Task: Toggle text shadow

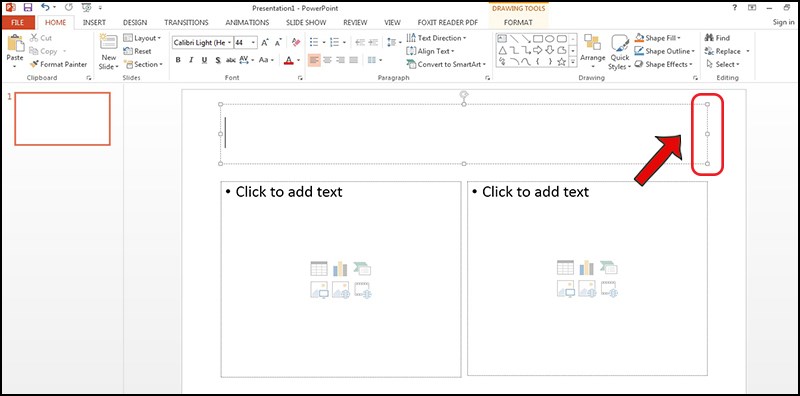Action: click(x=217, y=60)
